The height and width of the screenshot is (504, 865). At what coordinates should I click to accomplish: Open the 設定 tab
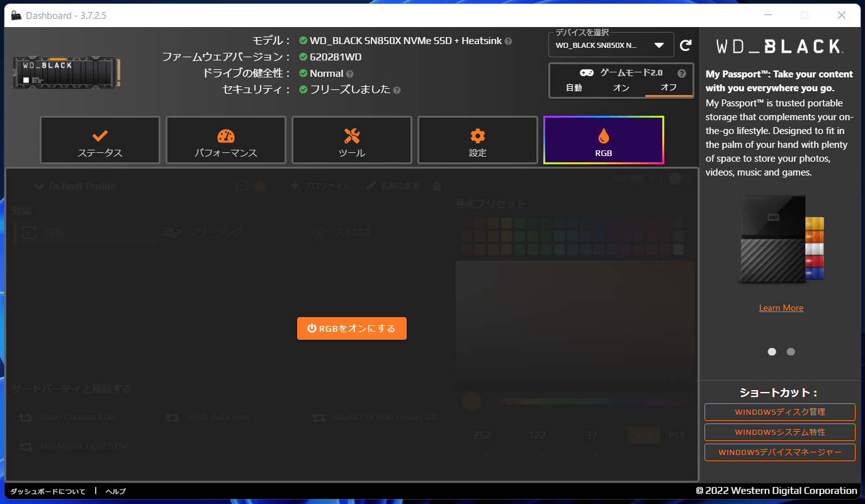(x=478, y=140)
